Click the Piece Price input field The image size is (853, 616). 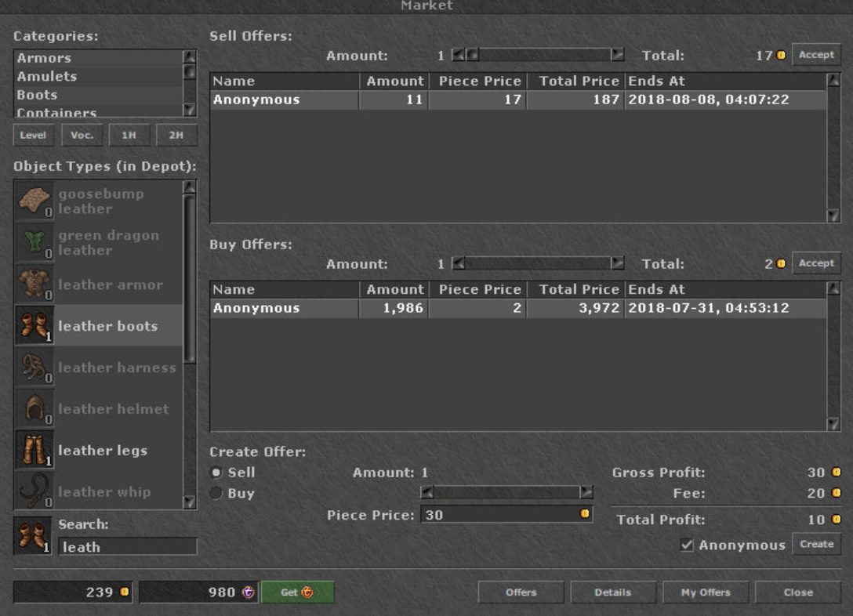point(506,514)
